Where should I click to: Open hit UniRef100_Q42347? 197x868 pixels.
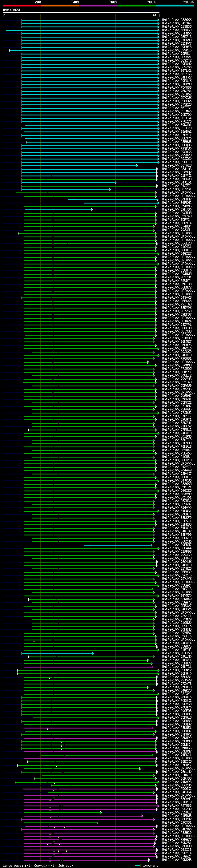pos(177,23)
